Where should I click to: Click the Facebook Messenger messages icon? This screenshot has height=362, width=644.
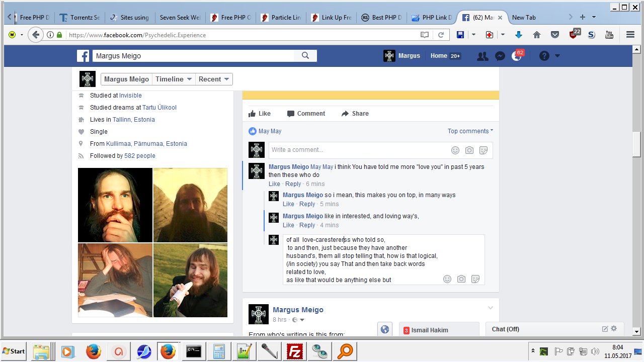[x=500, y=56]
